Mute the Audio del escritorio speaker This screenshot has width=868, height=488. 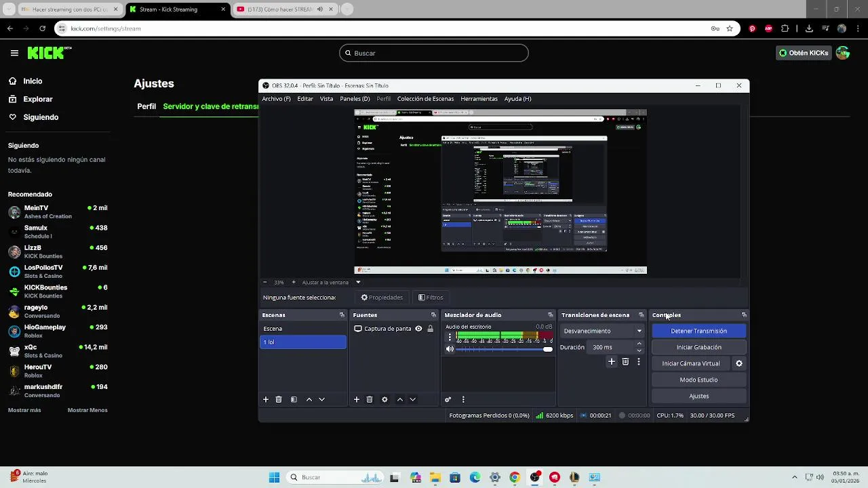[450, 349]
